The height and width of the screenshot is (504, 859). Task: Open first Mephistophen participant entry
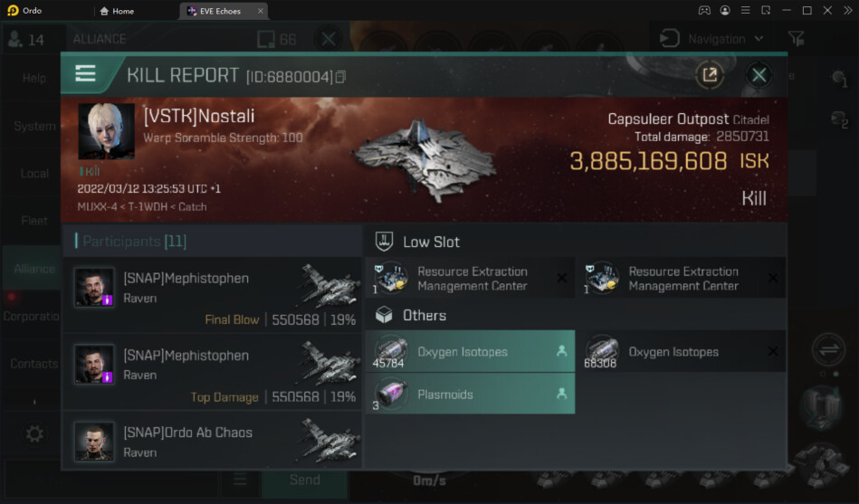213,295
